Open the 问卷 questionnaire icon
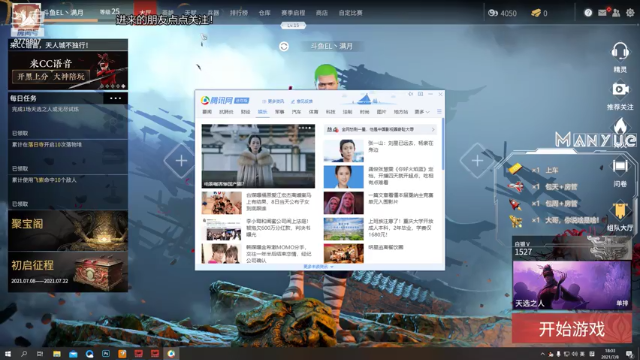 (x=620, y=167)
